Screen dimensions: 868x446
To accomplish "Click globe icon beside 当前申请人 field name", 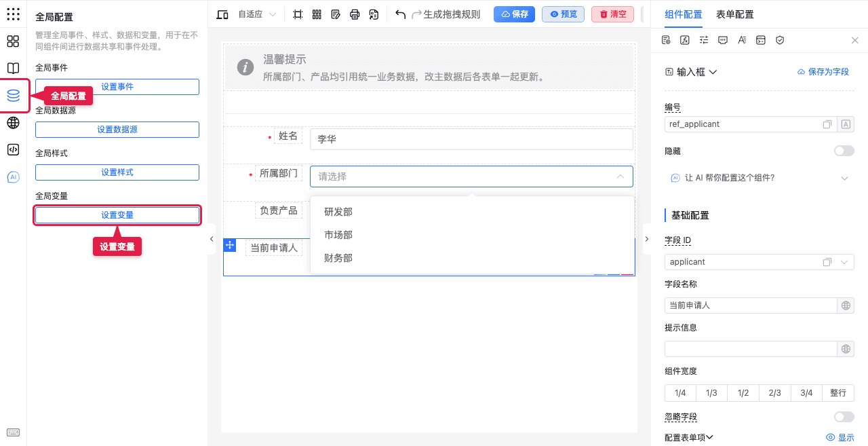I will click(846, 305).
